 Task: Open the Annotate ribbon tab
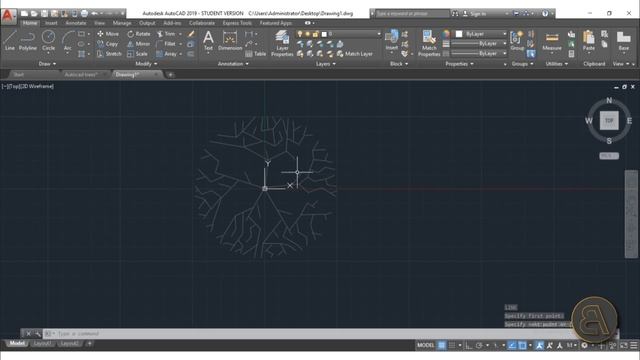[76, 23]
